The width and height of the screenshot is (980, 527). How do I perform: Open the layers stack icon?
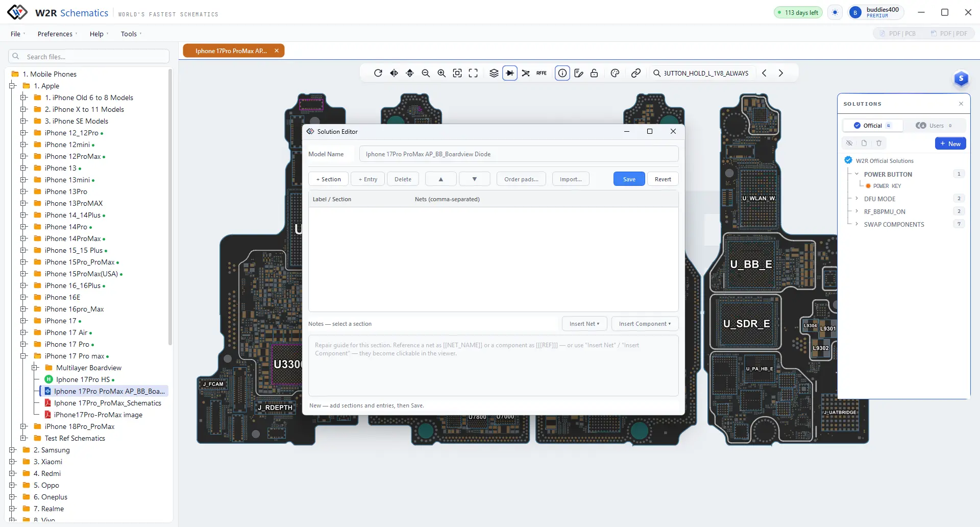(x=494, y=73)
